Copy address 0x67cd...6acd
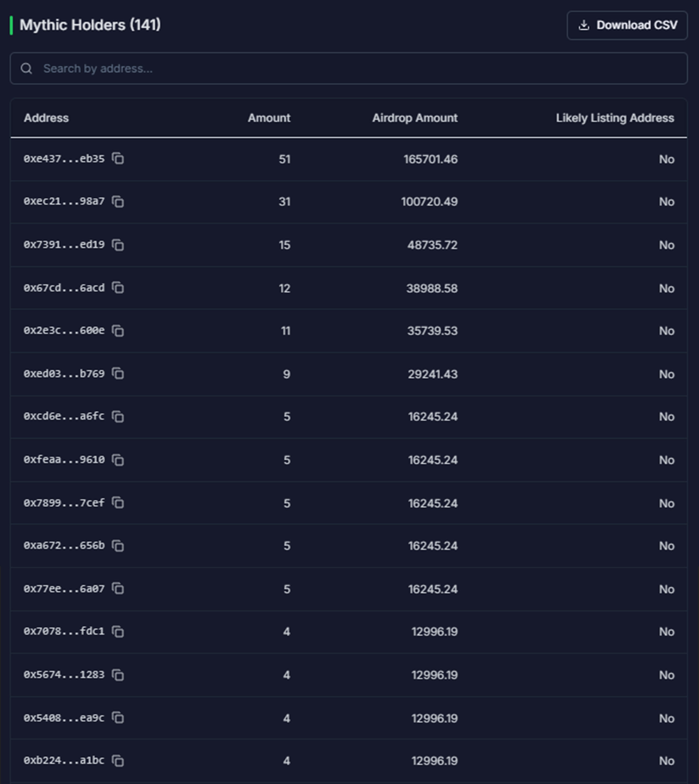The height and width of the screenshot is (784, 699). [x=118, y=288]
